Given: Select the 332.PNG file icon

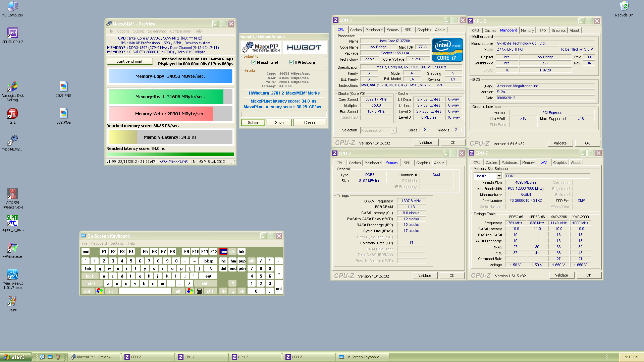Looking at the screenshot, I should [x=63, y=116].
